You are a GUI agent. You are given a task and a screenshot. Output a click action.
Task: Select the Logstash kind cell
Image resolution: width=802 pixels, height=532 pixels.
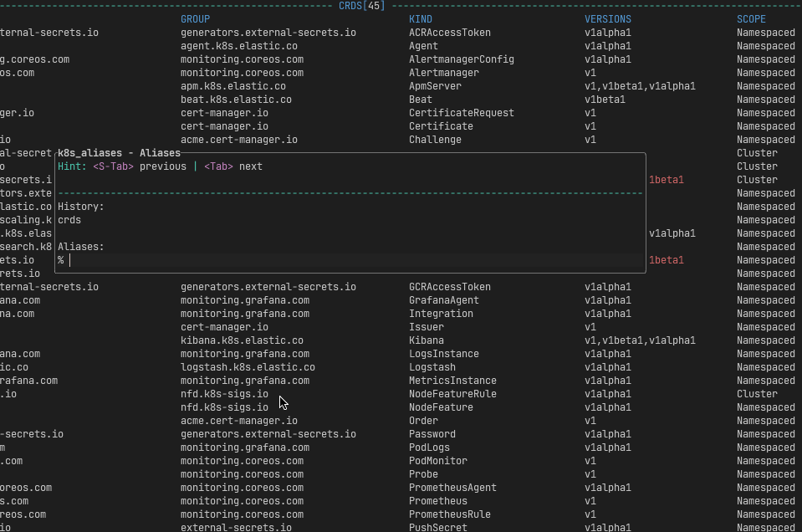[432, 367]
